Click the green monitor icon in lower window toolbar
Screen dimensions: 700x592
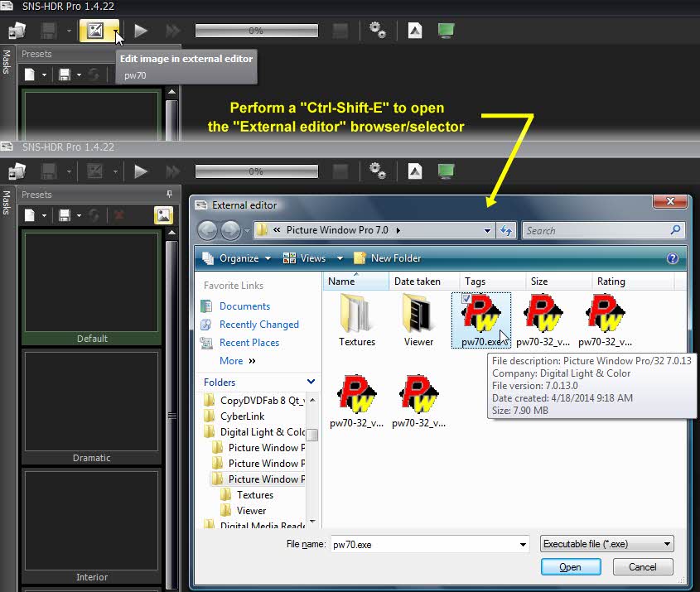pyautogui.click(x=446, y=171)
